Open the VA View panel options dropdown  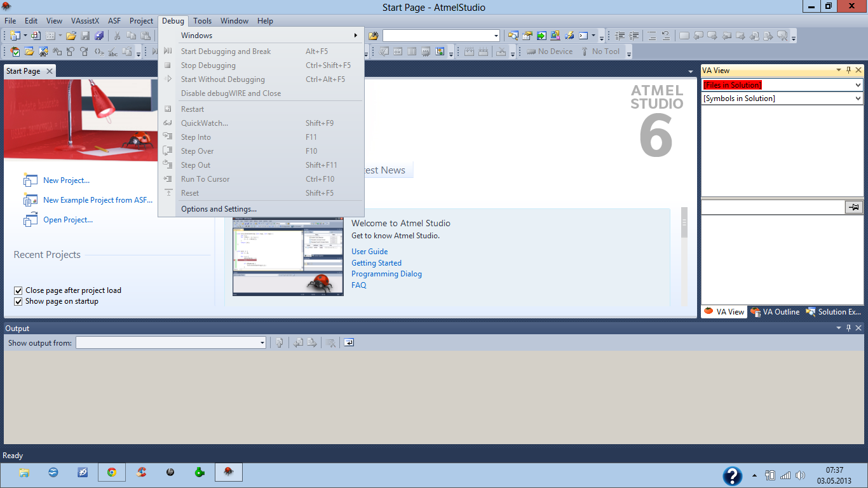coord(839,71)
